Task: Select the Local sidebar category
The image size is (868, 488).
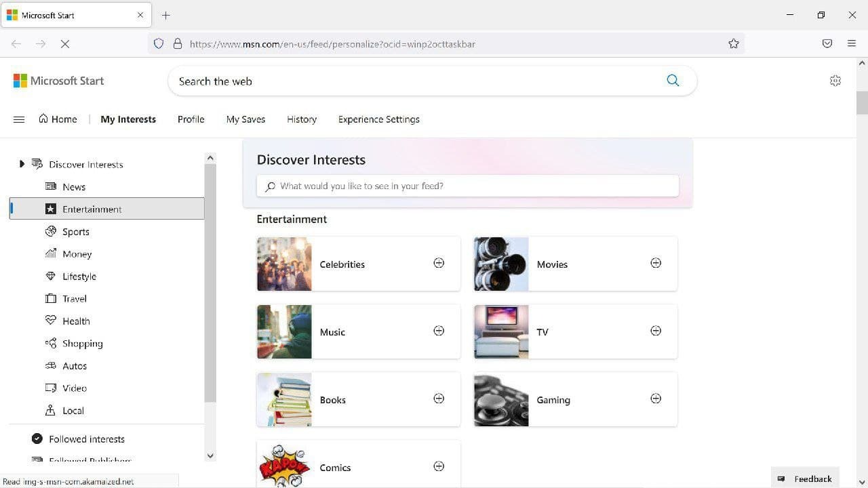Action: [x=106, y=410]
